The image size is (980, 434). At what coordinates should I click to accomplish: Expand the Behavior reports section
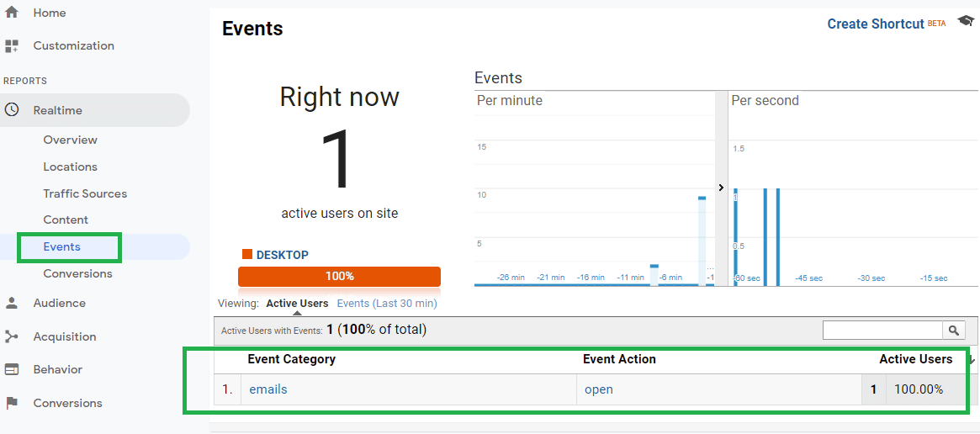coord(57,369)
